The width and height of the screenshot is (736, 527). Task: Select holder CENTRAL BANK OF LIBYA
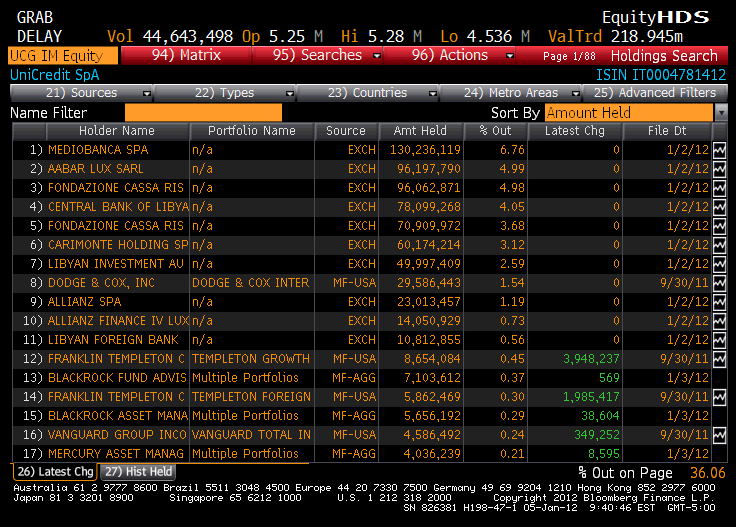(x=118, y=207)
